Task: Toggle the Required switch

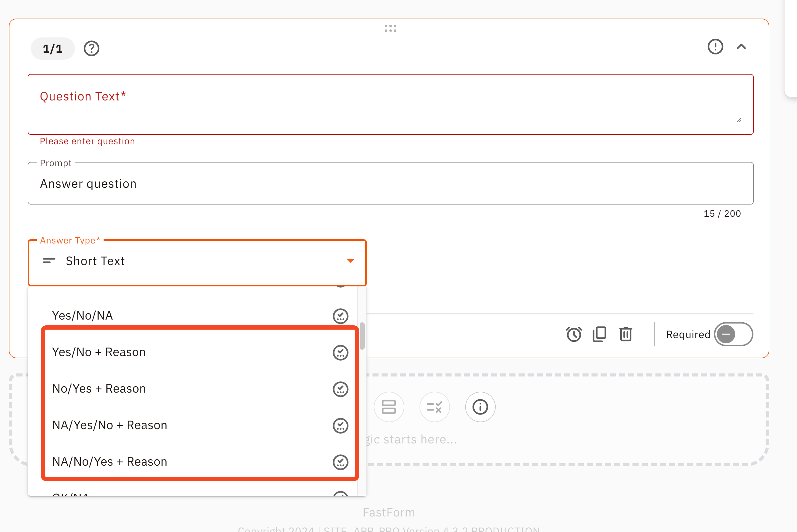Action: tap(733, 334)
